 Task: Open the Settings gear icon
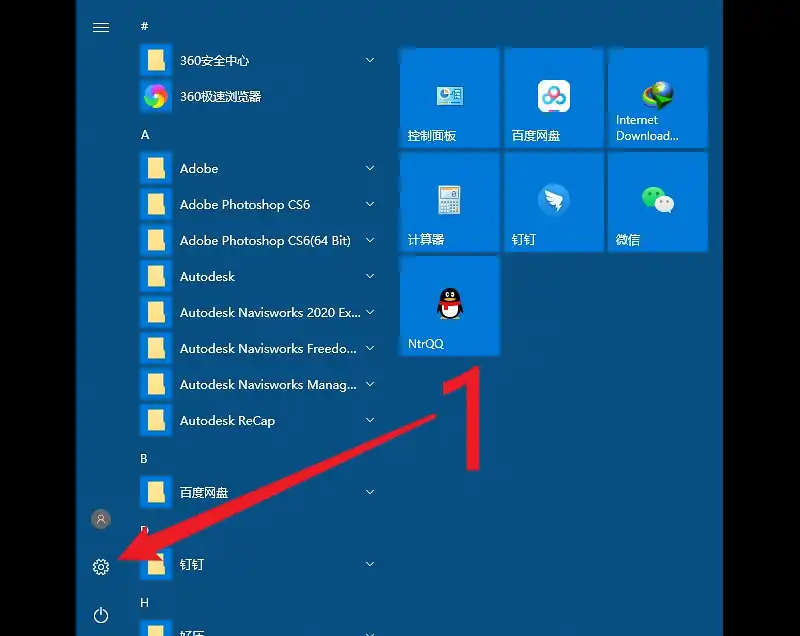click(x=101, y=567)
